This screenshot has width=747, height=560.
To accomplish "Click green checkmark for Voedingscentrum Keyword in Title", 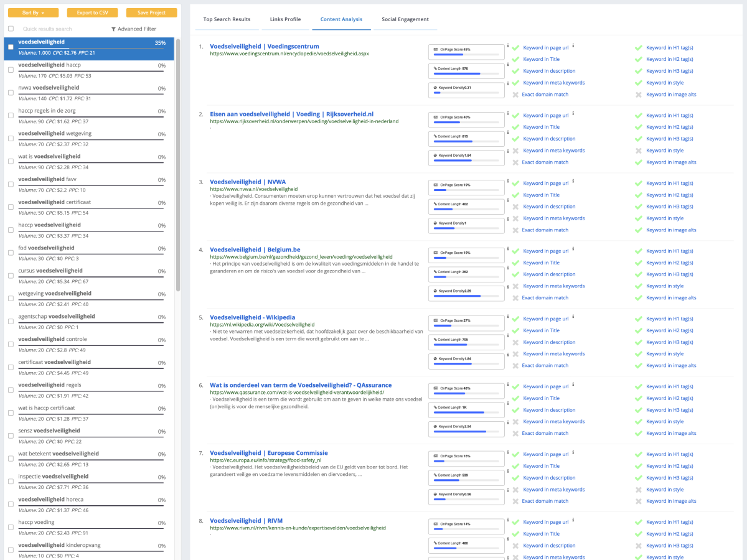I will 515,60.
